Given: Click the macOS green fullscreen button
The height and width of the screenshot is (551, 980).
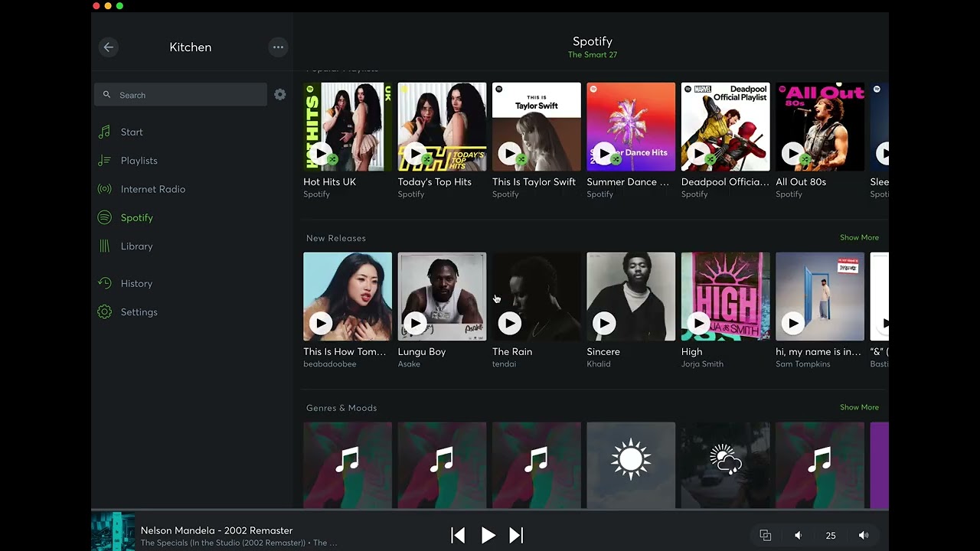Looking at the screenshot, I should click(119, 6).
